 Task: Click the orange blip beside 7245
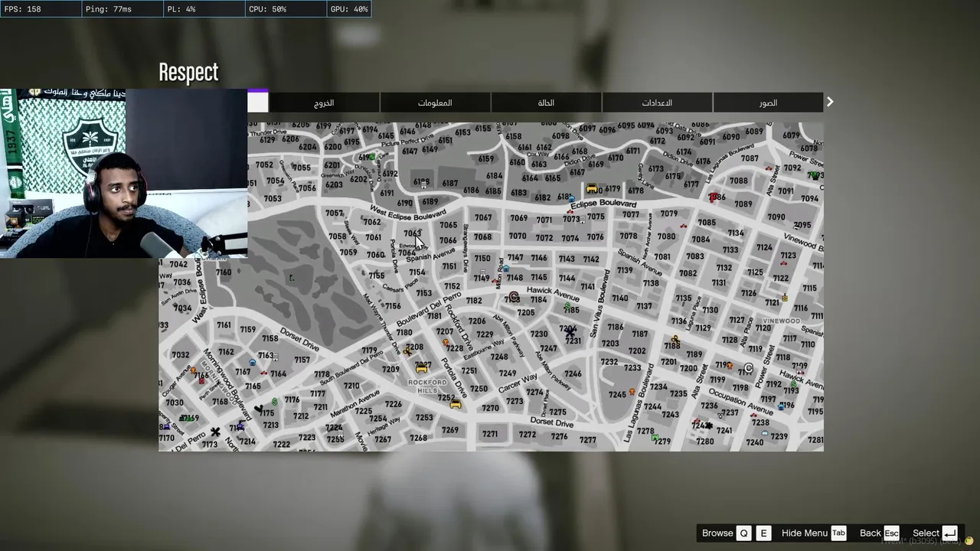click(632, 392)
